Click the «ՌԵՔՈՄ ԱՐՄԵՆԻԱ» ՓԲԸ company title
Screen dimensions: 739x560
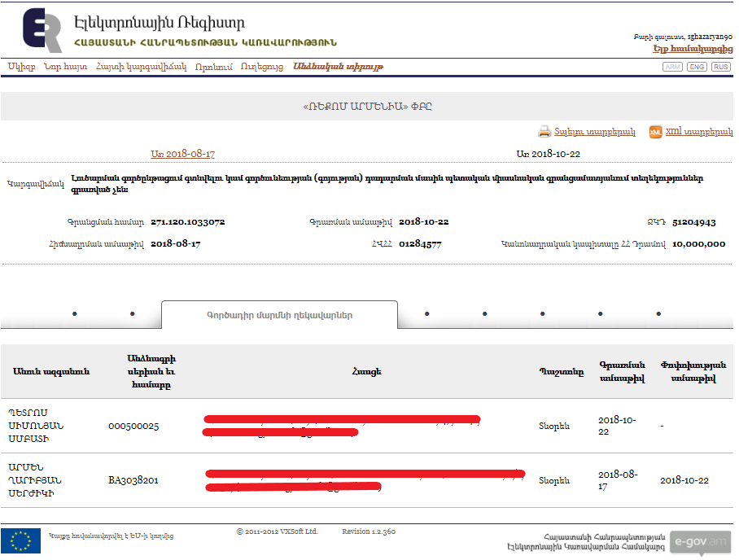click(x=367, y=107)
